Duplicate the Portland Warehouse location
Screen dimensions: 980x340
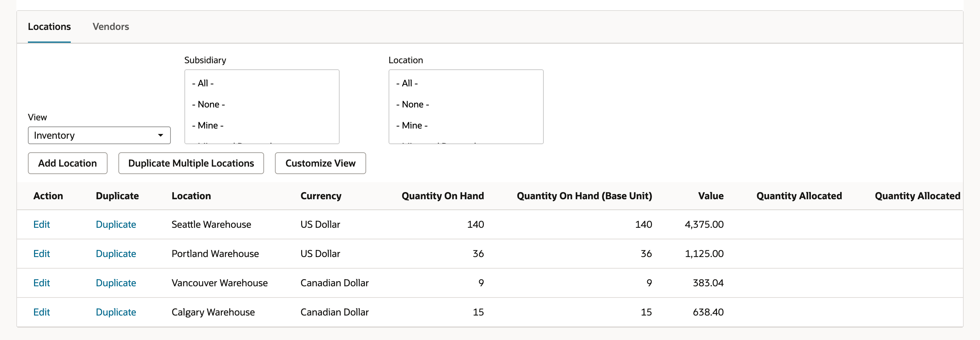(116, 254)
